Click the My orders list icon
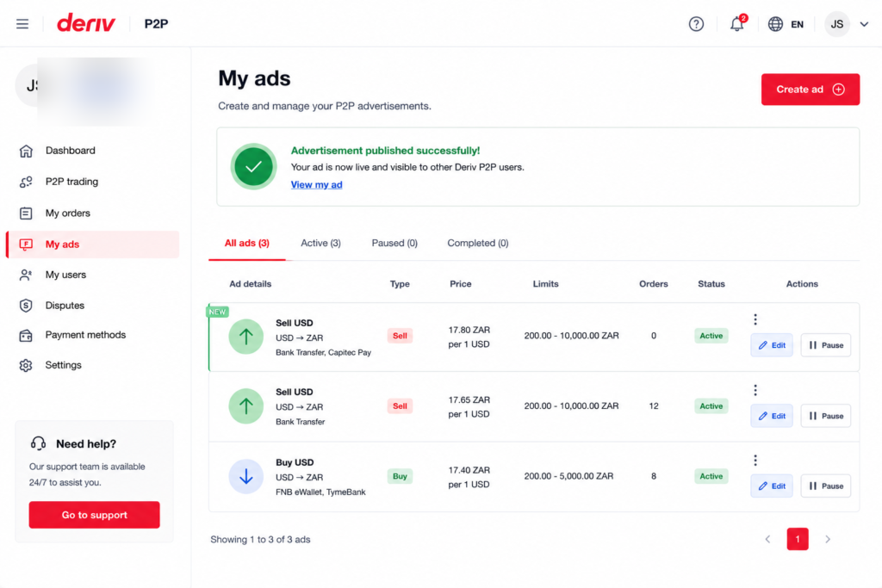This screenshot has width=882, height=588. pyautogui.click(x=26, y=213)
